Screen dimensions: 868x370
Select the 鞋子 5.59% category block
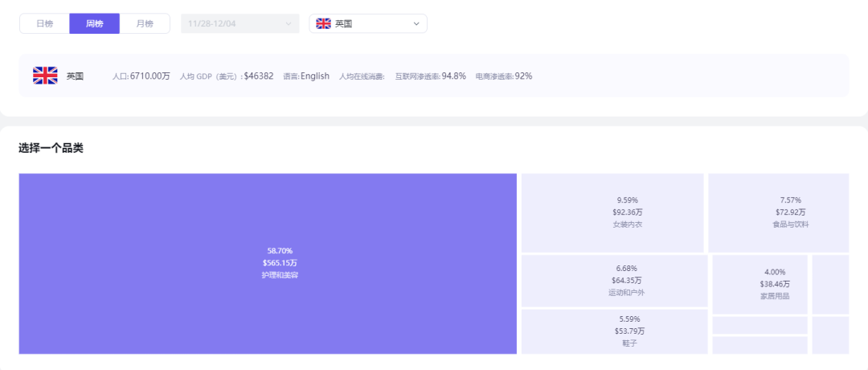(615, 331)
